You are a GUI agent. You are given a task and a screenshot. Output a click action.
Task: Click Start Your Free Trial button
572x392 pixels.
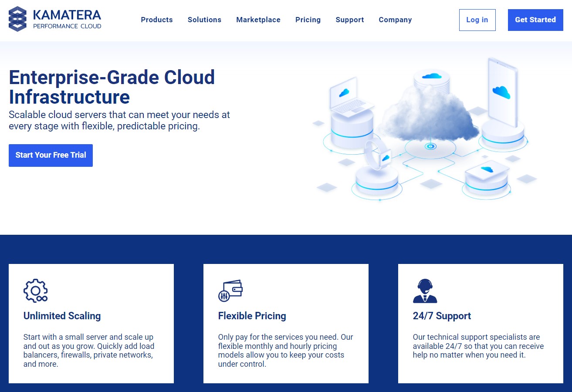51,155
